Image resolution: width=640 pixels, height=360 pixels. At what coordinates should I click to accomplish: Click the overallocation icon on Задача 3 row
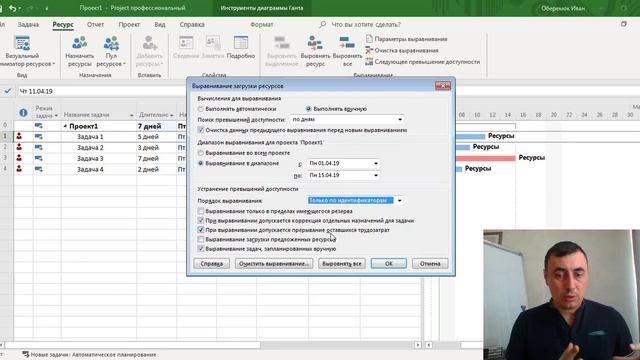(x=19, y=158)
